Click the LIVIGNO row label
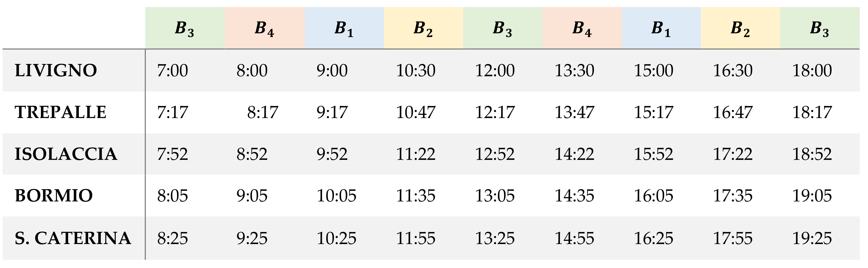 [56, 71]
